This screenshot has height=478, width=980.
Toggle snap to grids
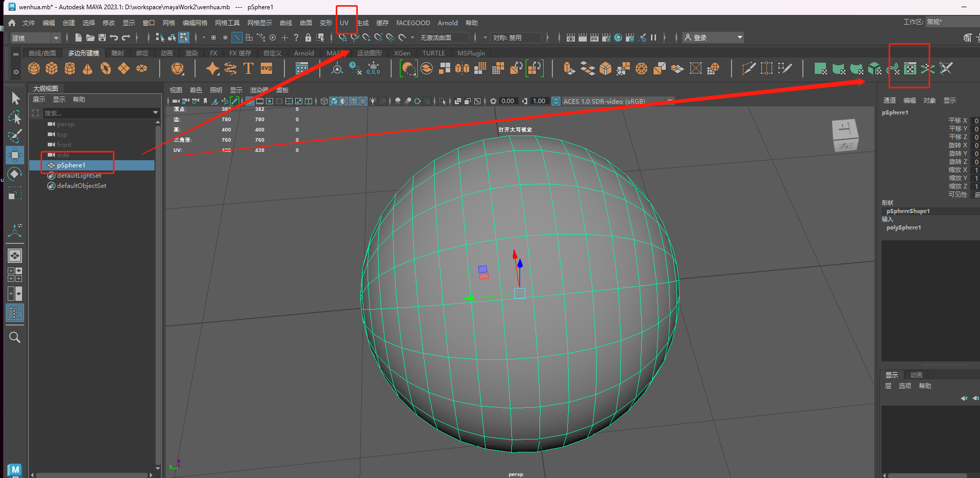tap(343, 37)
